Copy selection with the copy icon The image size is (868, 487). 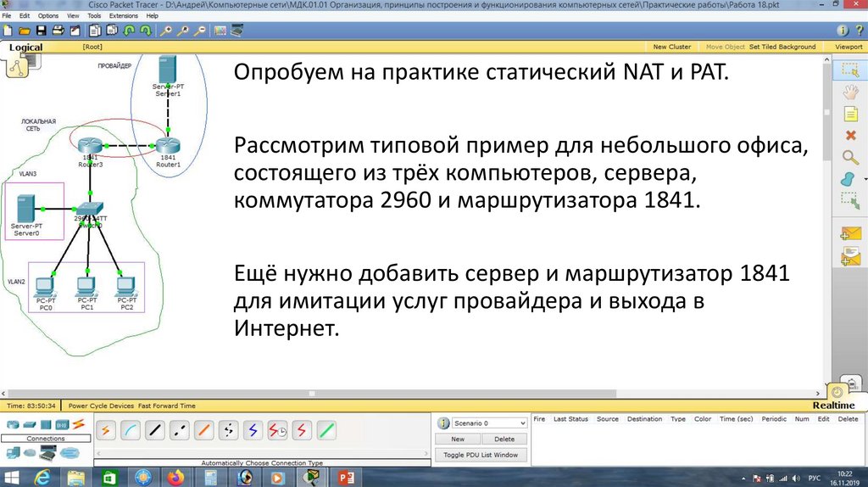95,31
